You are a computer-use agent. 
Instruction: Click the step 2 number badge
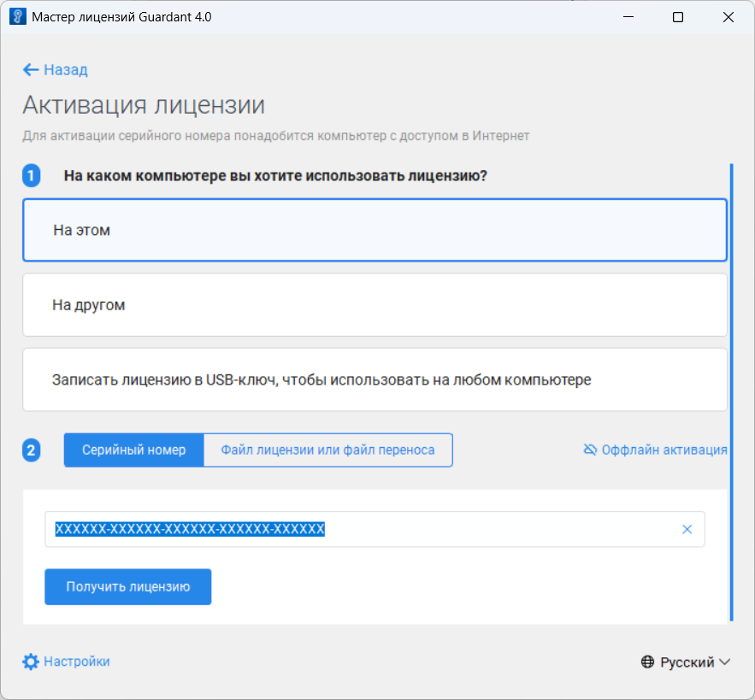point(32,450)
